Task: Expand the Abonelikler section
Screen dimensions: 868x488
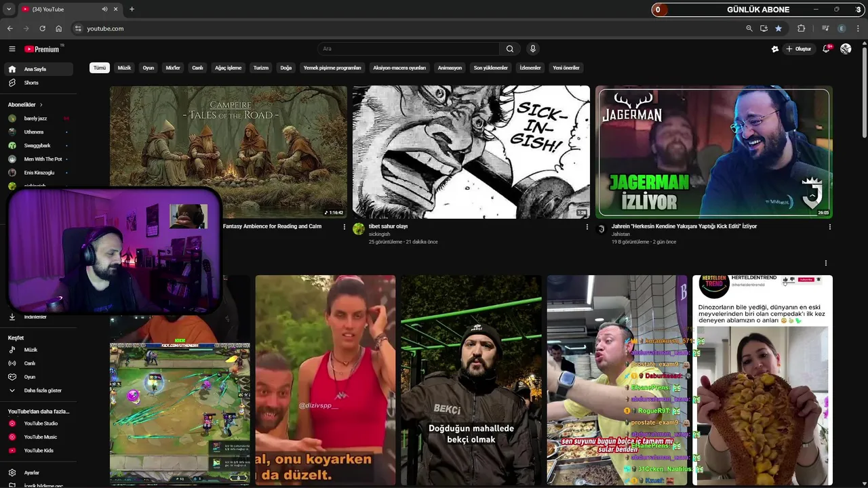Action: (x=25, y=105)
